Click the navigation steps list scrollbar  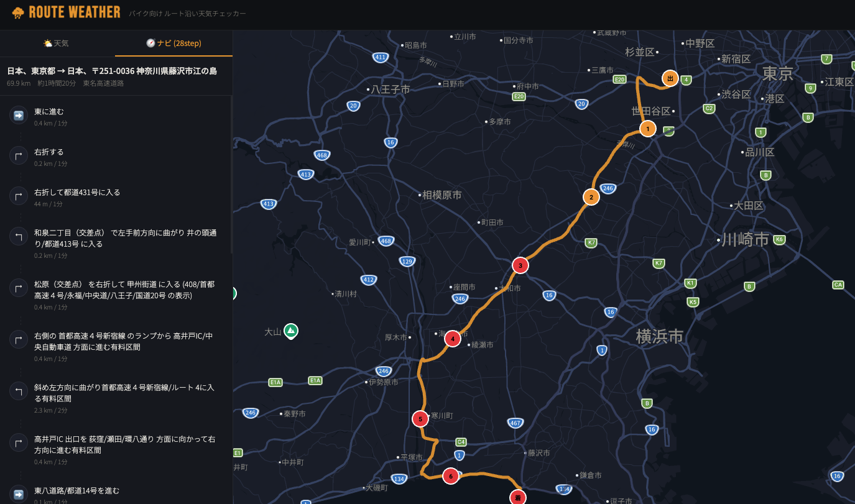231,174
